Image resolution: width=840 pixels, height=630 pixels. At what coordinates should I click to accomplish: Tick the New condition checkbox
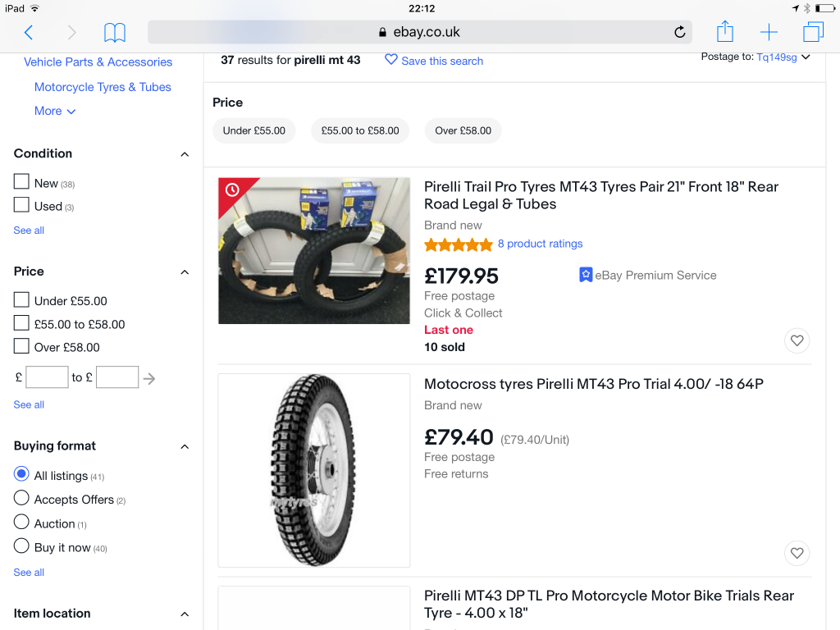pyautogui.click(x=21, y=182)
